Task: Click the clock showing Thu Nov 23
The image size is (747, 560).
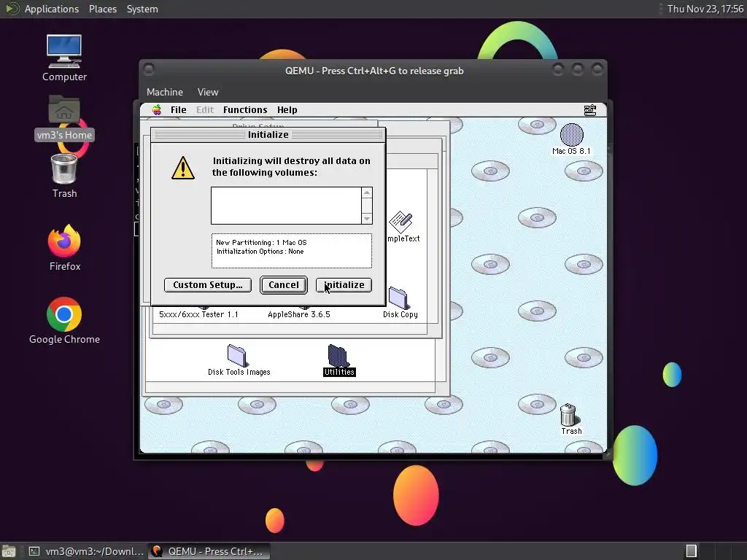Action: pyautogui.click(x=705, y=9)
